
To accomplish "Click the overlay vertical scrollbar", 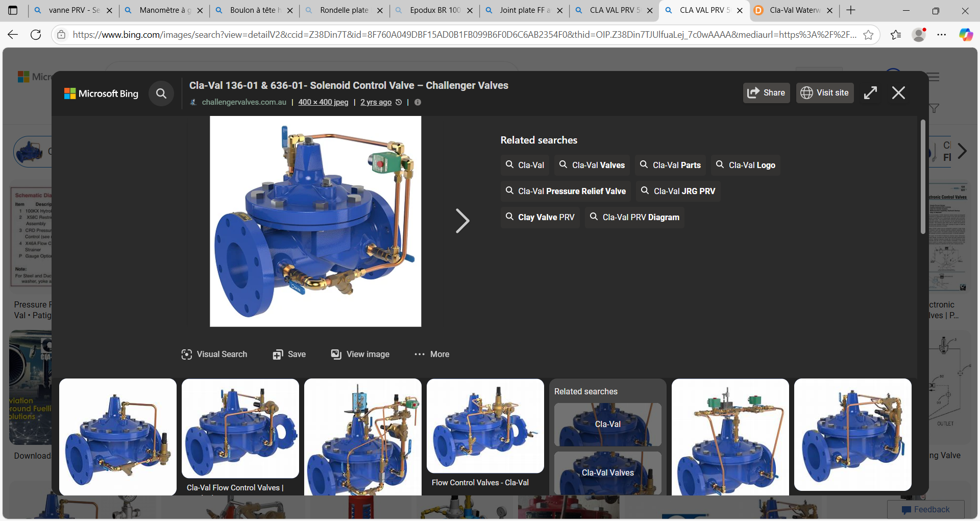I will (923, 177).
